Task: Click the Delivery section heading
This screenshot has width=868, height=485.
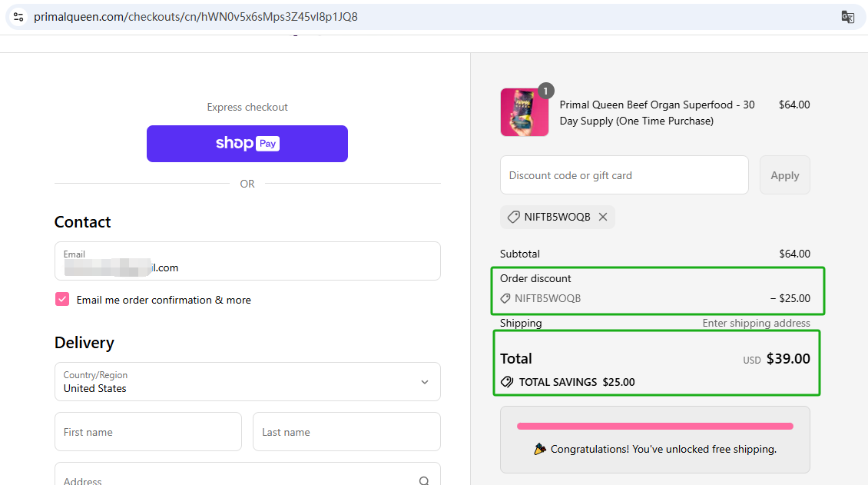Action: click(84, 343)
